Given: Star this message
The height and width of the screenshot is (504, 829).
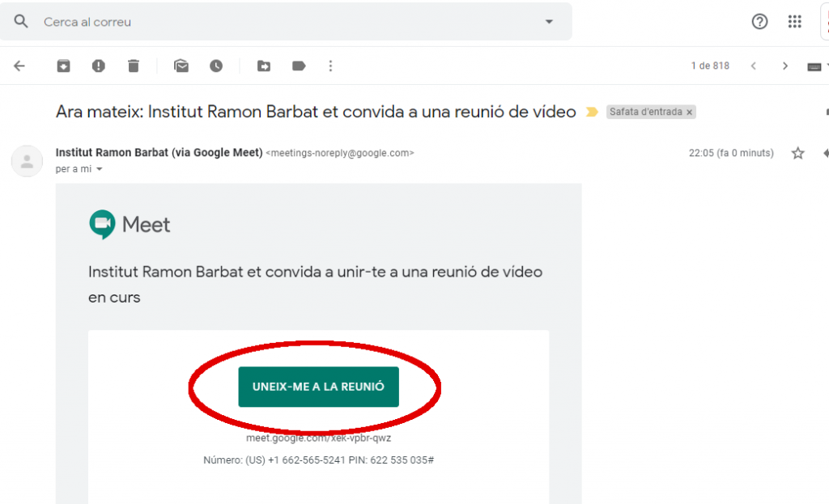Looking at the screenshot, I should [797, 153].
